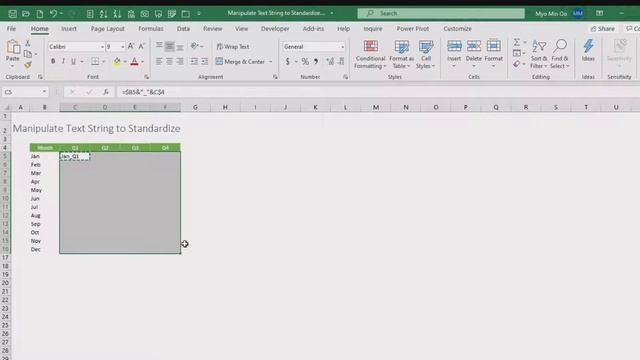Click Increase Indent icon
This screenshot has height=360, width=640.
[204, 62]
